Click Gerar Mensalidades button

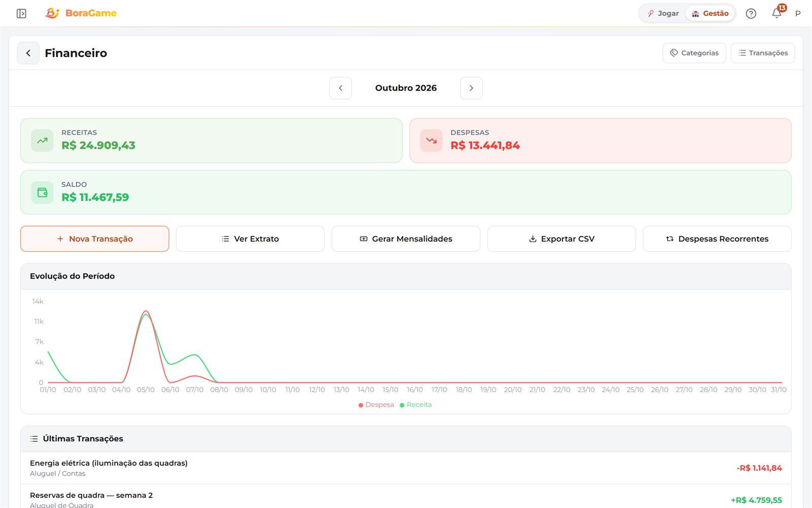[x=406, y=239]
